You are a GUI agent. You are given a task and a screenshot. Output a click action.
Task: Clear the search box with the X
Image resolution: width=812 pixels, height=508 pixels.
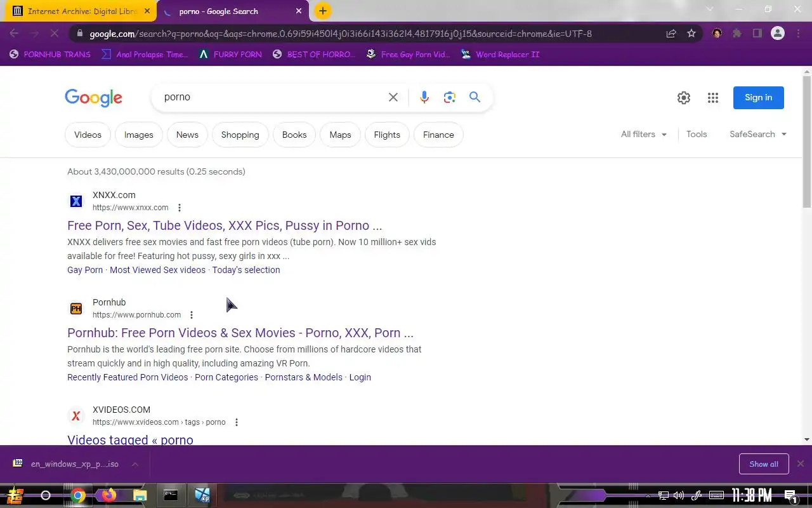[x=393, y=97]
